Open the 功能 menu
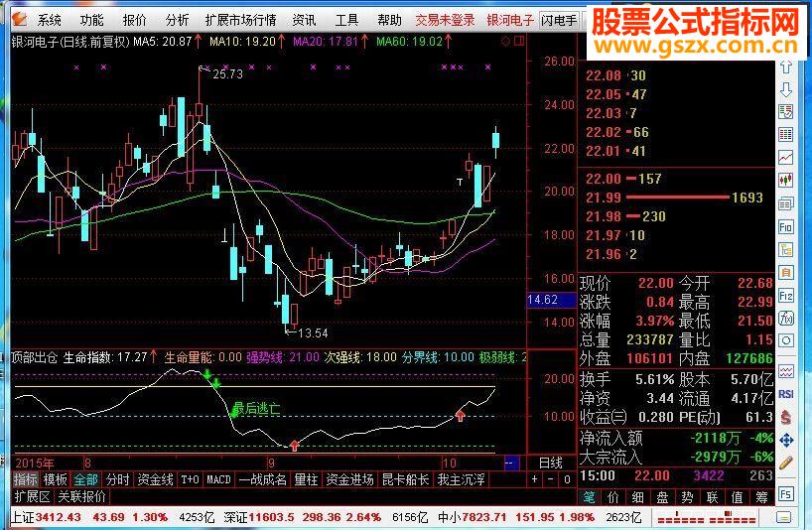The image size is (812, 530). pos(91,20)
